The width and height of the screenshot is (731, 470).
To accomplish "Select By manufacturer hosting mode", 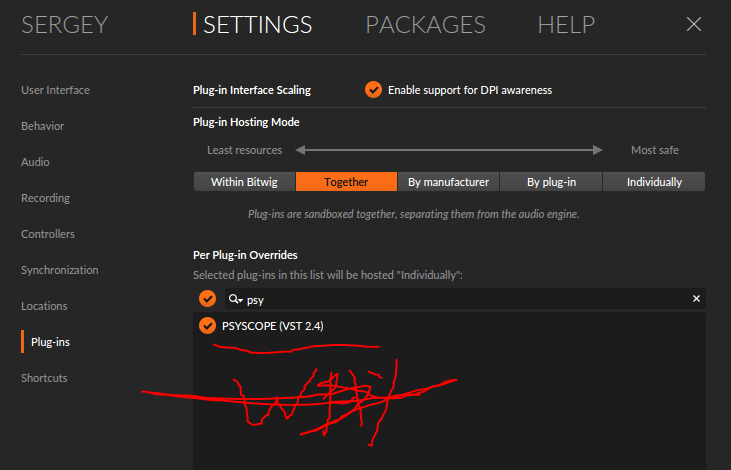I will coord(448,182).
